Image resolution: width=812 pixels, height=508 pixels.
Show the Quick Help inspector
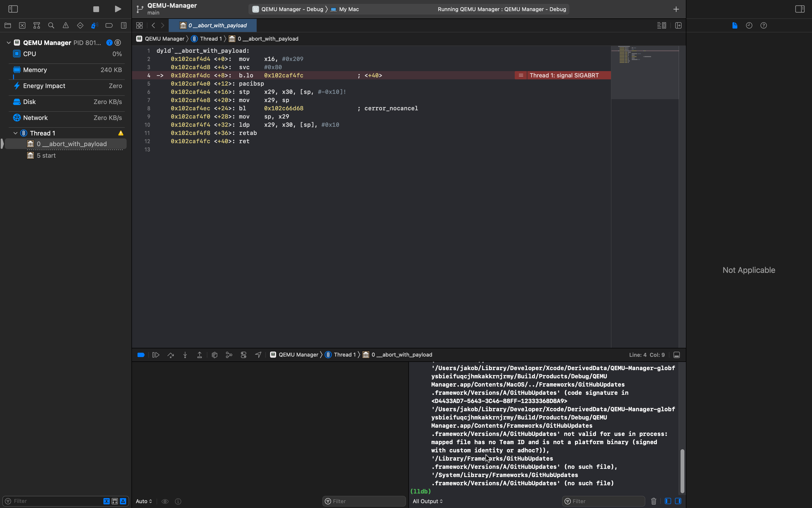[x=764, y=26]
